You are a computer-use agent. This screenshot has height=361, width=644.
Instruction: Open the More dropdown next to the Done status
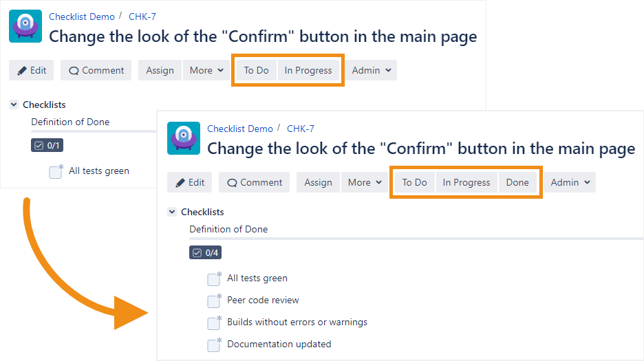coord(365,182)
